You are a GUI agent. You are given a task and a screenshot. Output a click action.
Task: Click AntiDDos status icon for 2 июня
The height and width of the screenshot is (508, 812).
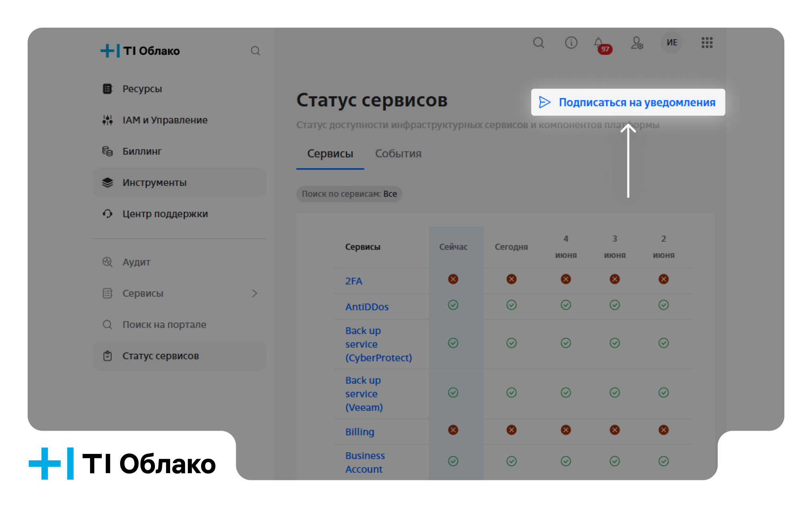pos(663,305)
